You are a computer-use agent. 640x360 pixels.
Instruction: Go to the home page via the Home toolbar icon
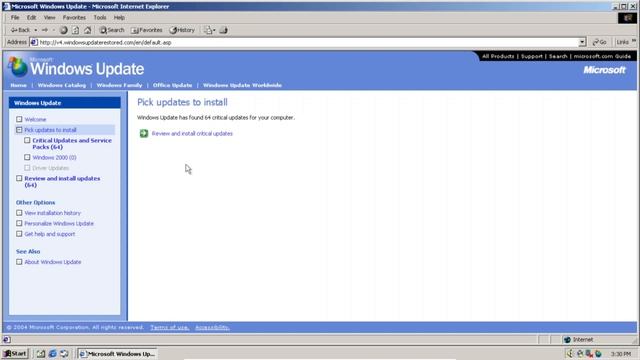pos(88,30)
